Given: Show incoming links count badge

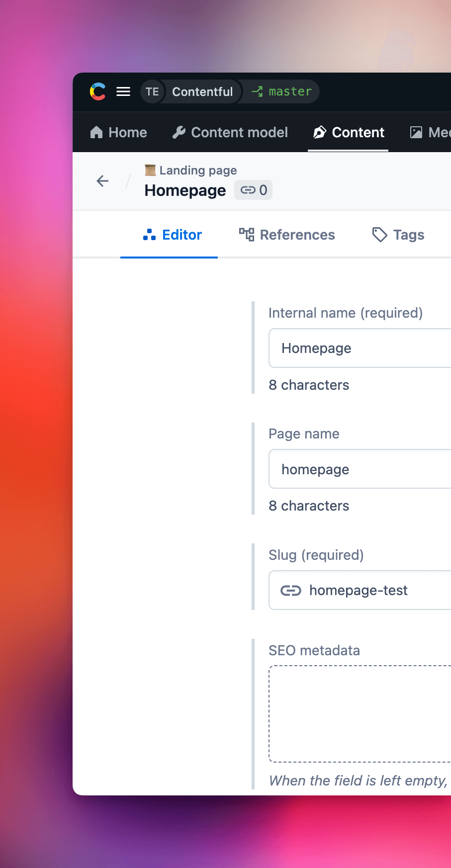Looking at the screenshot, I should (x=253, y=190).
